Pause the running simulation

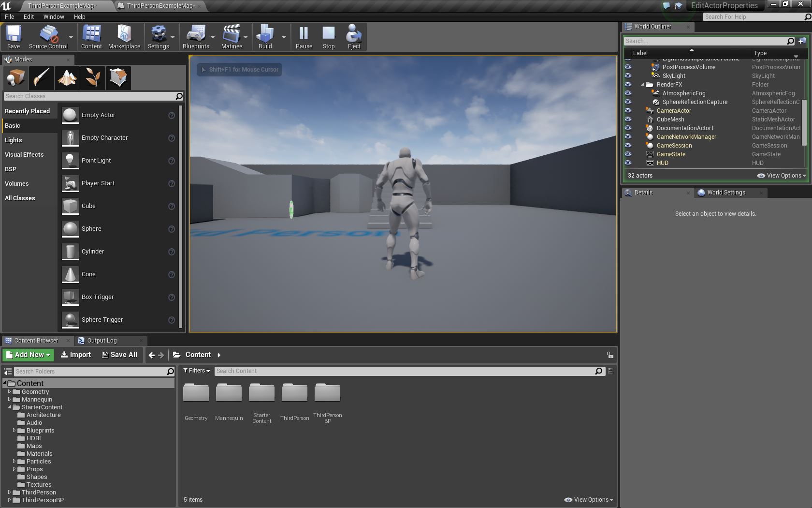[304, 37]
